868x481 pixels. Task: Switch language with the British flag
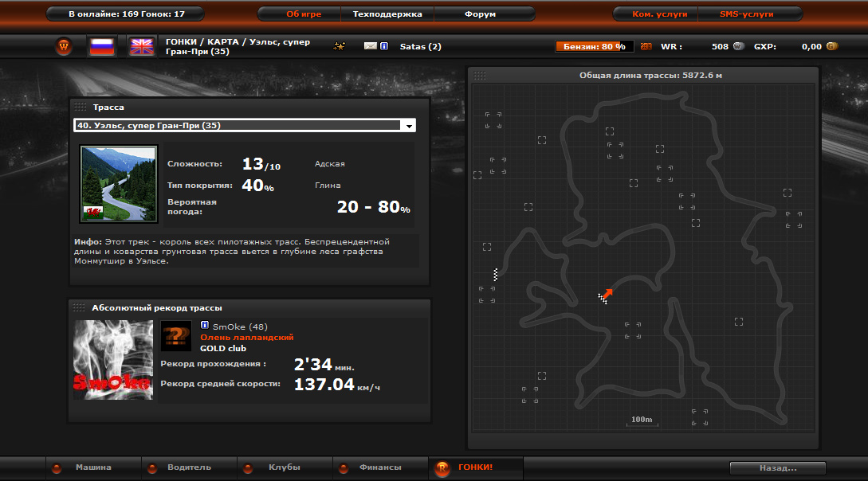coord(143,46)
